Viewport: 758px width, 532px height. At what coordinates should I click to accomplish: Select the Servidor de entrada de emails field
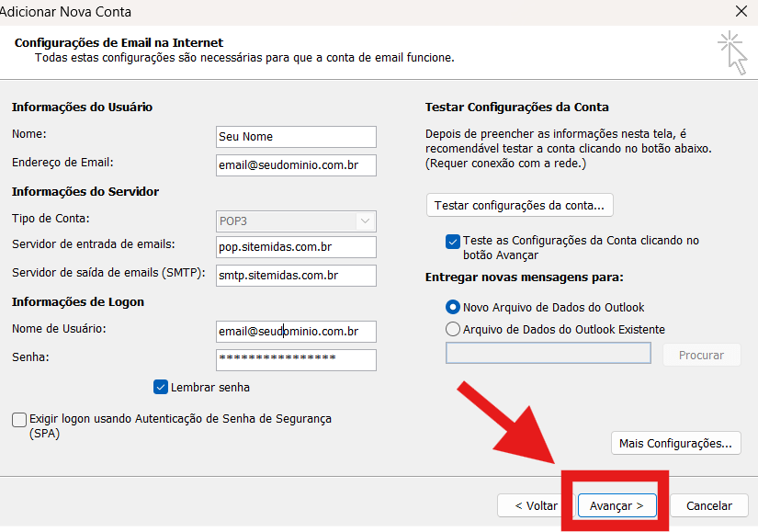pos(296,247)
